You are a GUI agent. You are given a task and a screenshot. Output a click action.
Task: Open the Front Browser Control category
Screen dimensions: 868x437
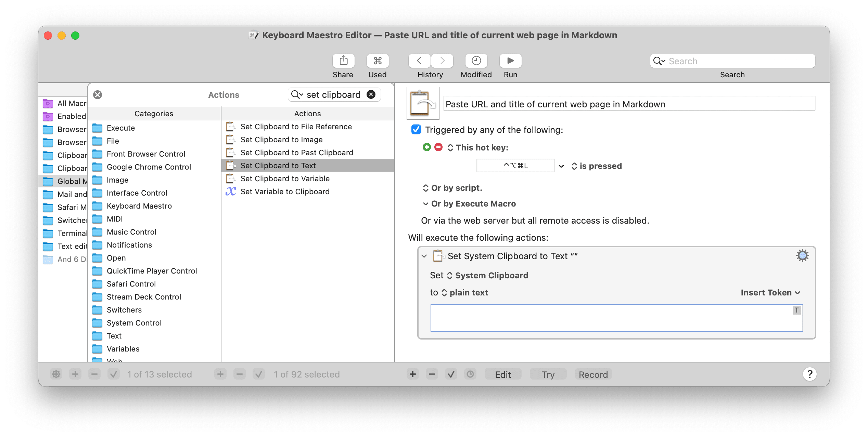[x=154, y=154]
